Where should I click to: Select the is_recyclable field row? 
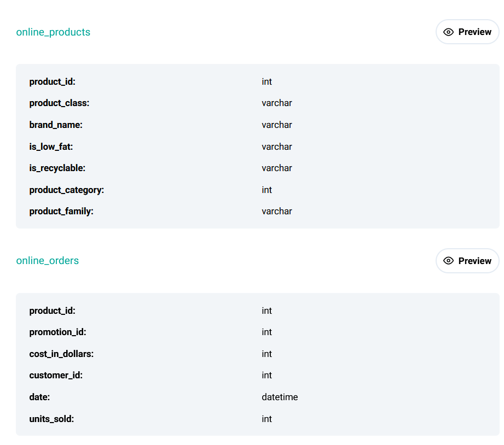coord(57,168)
